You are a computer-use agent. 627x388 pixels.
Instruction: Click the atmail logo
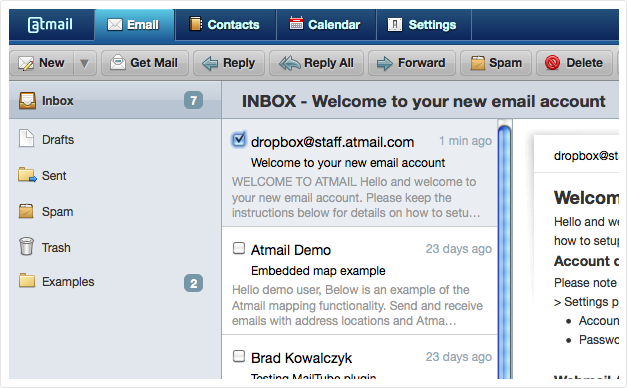click(x=50, y=25)
